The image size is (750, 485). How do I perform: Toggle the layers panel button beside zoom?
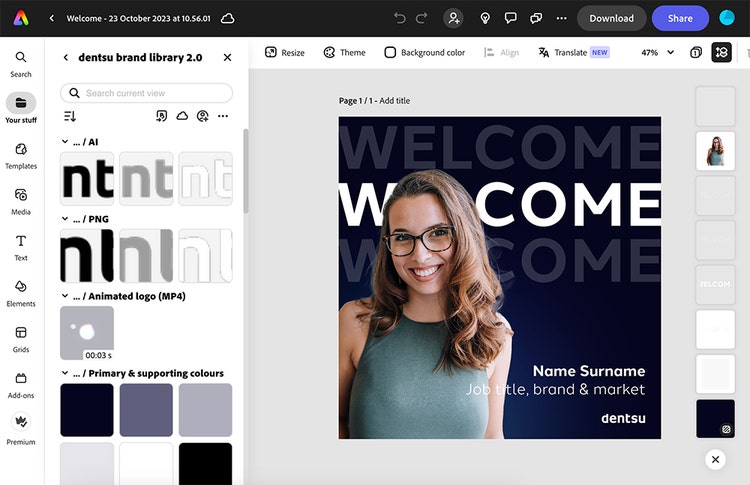pos(721,52)
